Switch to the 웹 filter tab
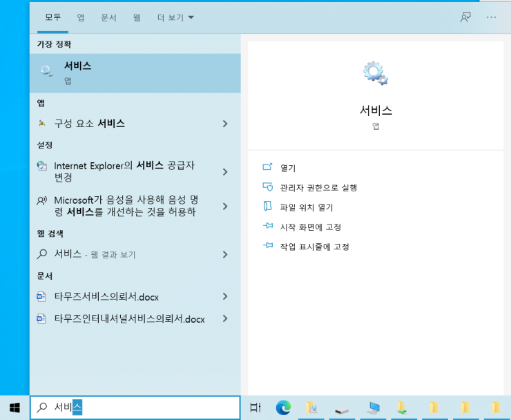The height and width of the screenshot is (420, 511). [x=137, y=17]
